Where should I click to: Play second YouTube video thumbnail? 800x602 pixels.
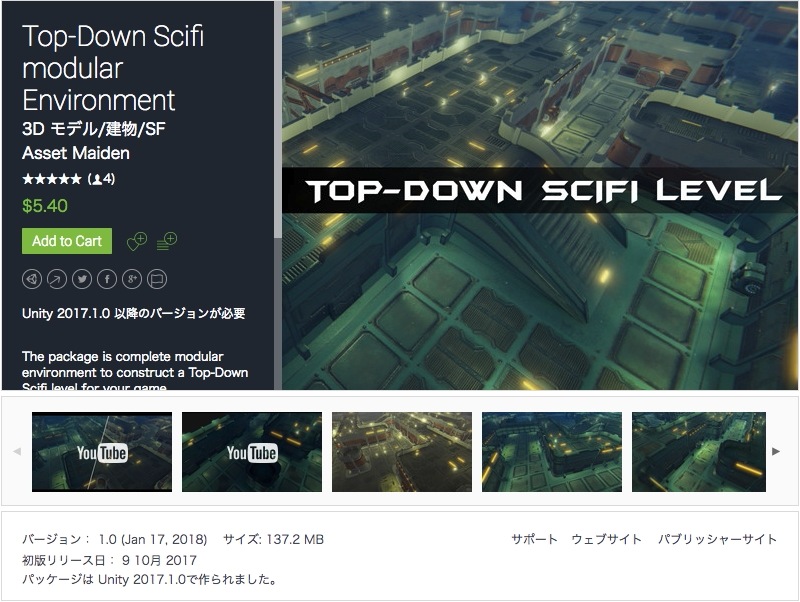click(252, 452)
